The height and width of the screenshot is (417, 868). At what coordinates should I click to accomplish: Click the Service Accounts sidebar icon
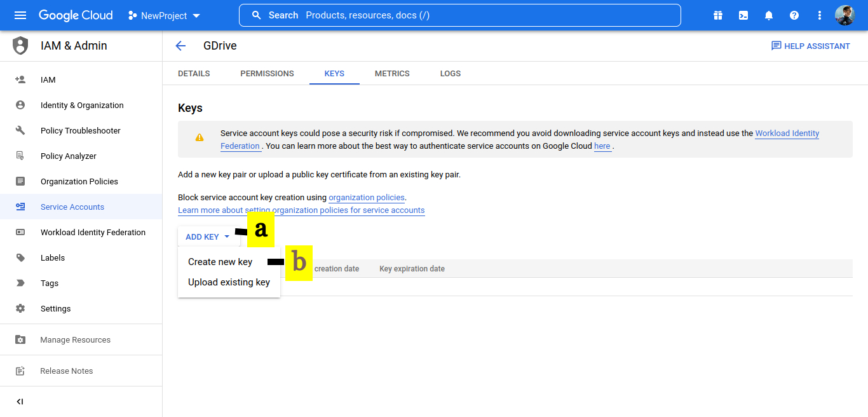point(20,207)
